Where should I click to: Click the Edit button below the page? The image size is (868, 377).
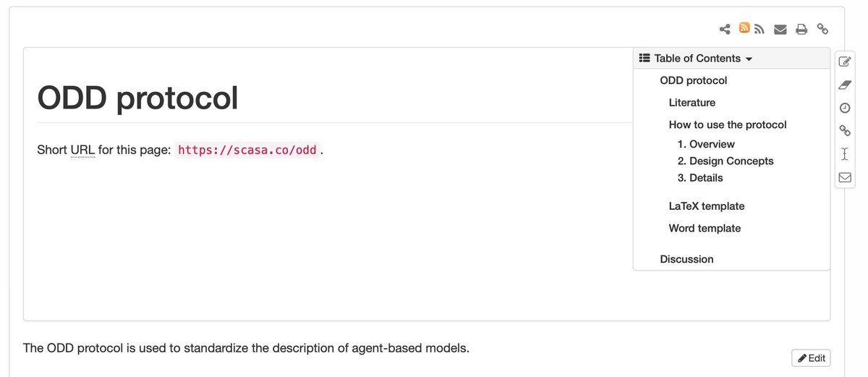pyautogui.click(x=811, y=358)
